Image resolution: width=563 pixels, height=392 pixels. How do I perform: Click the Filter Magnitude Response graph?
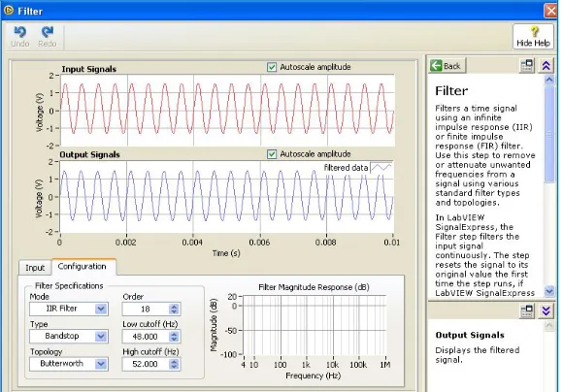point(315,325)
